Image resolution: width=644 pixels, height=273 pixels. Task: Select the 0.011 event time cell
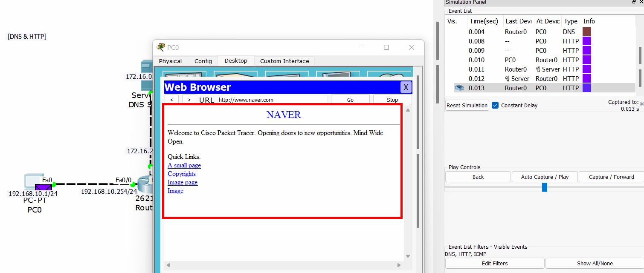[x=477, y=69]
